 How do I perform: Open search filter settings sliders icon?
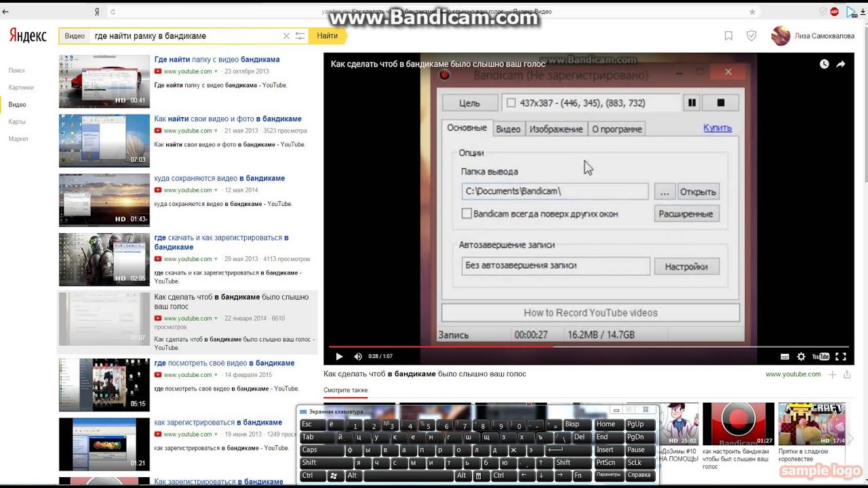coord(300,36)
